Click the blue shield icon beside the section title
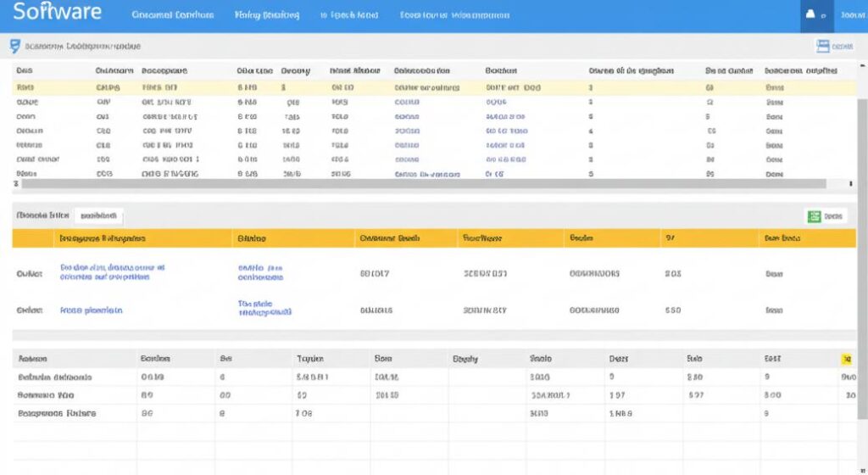Screen dimensions: 868x475 (x=14, y=47)
